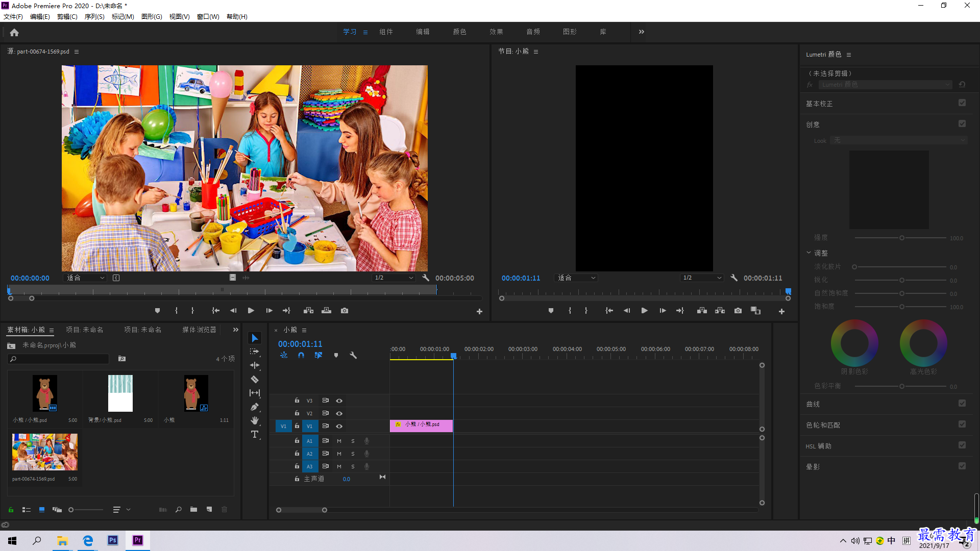Toggle V3 track output eye

[x=339, y=400]
